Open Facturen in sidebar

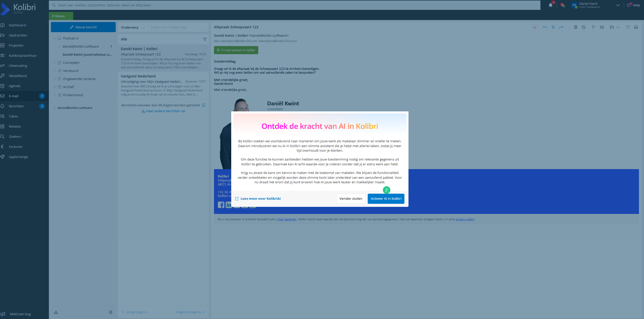pos(15,147)
